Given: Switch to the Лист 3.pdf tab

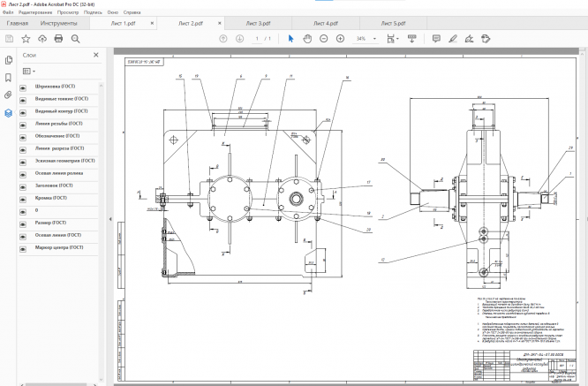Looking at the screenshot, I should tap(259, 24).
